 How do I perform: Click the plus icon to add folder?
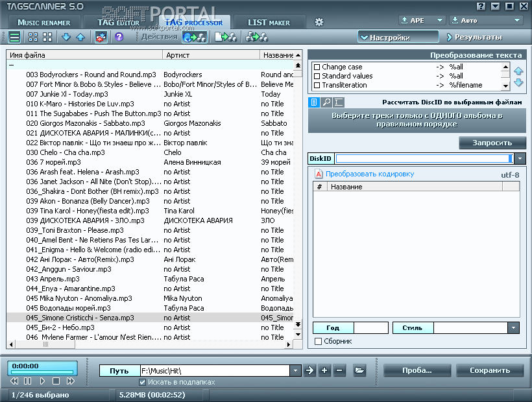point(325,370)
